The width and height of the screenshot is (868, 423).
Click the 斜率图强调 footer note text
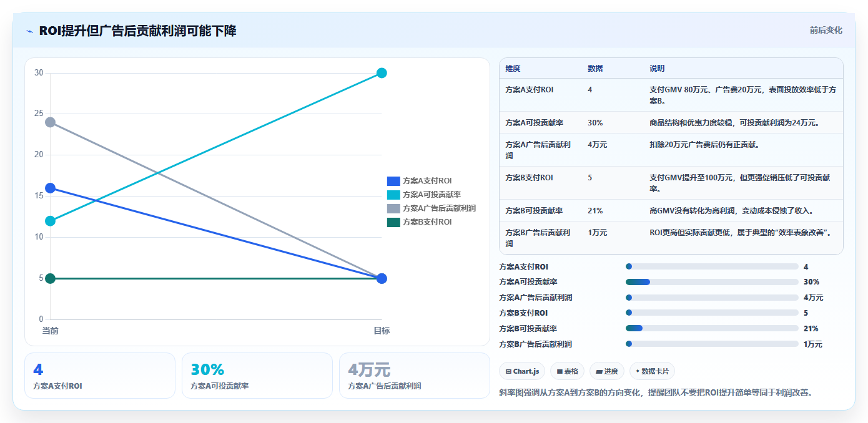(x=656, y=393)
